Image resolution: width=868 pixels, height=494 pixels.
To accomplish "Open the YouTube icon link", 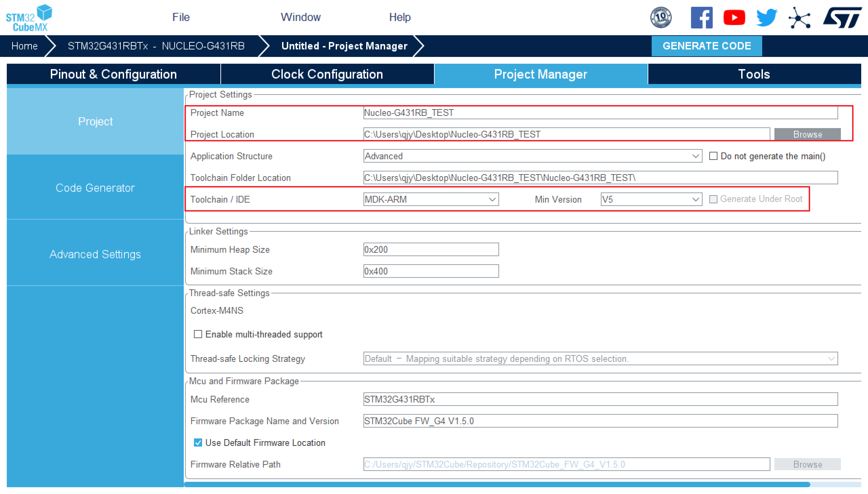I will 734,18.
